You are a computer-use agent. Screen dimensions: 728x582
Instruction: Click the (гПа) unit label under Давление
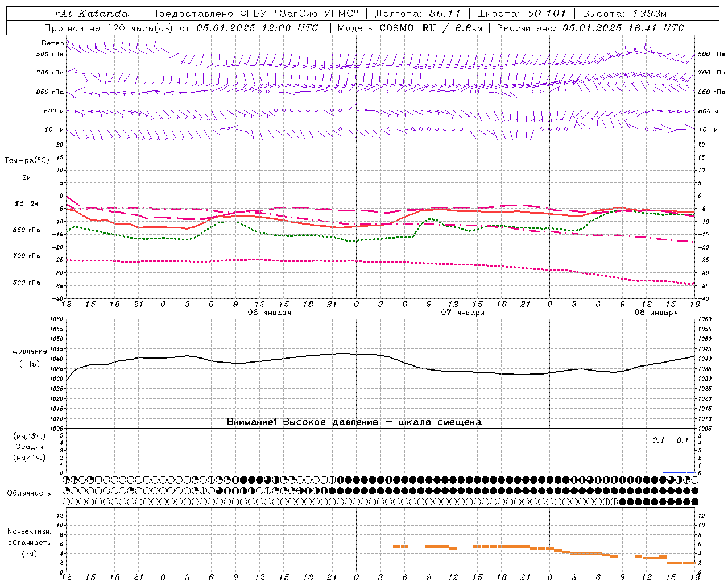point(30,364)
